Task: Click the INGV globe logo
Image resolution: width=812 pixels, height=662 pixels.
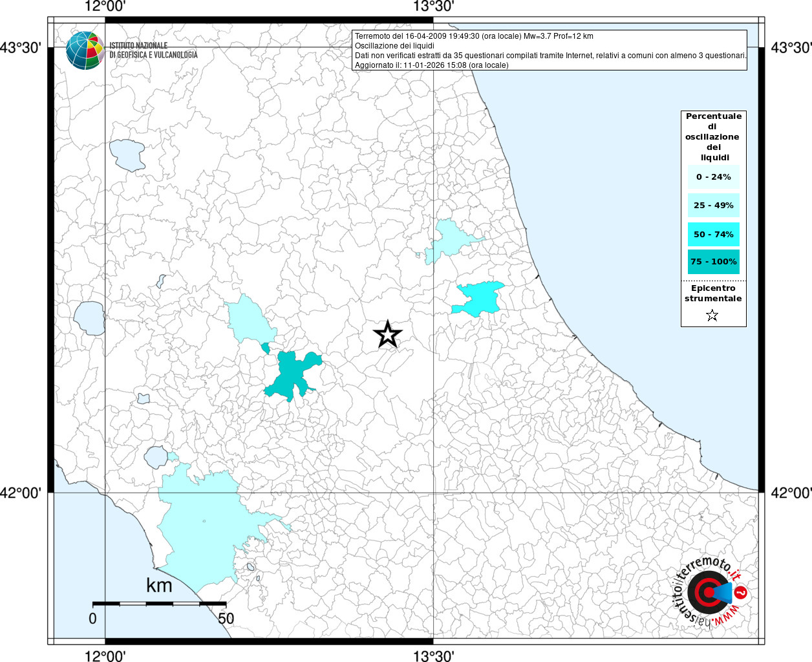Action: point(85,50)
